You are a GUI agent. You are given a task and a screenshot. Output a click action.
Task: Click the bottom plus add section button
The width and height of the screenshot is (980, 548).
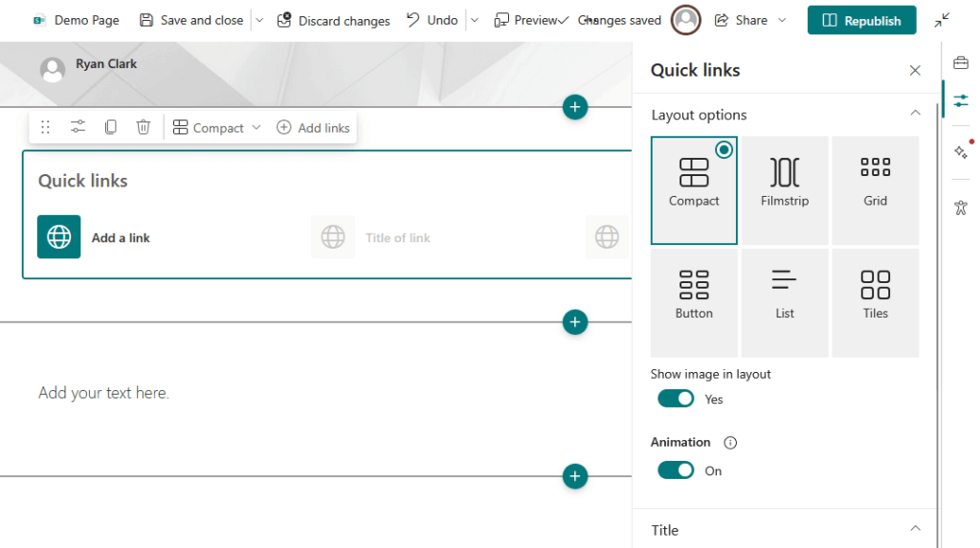point(575,476)
